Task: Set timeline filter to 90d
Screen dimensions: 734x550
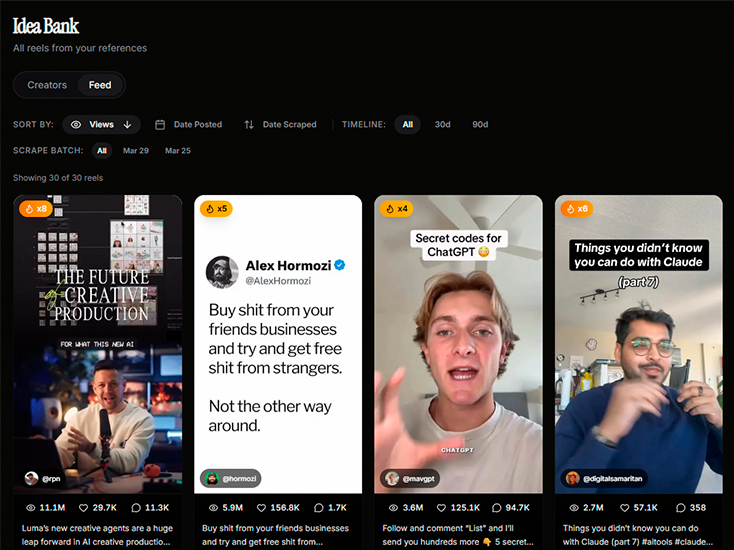Action: point(480,125)
